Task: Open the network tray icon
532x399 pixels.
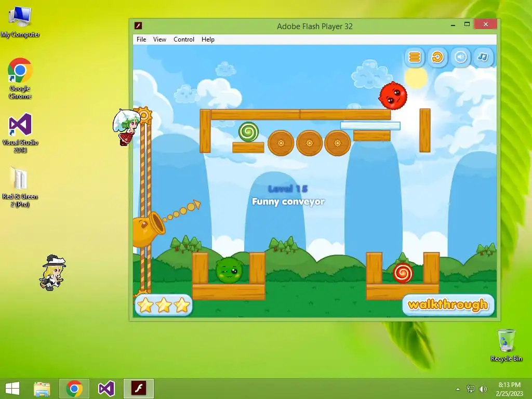Action: click(471, 389)
